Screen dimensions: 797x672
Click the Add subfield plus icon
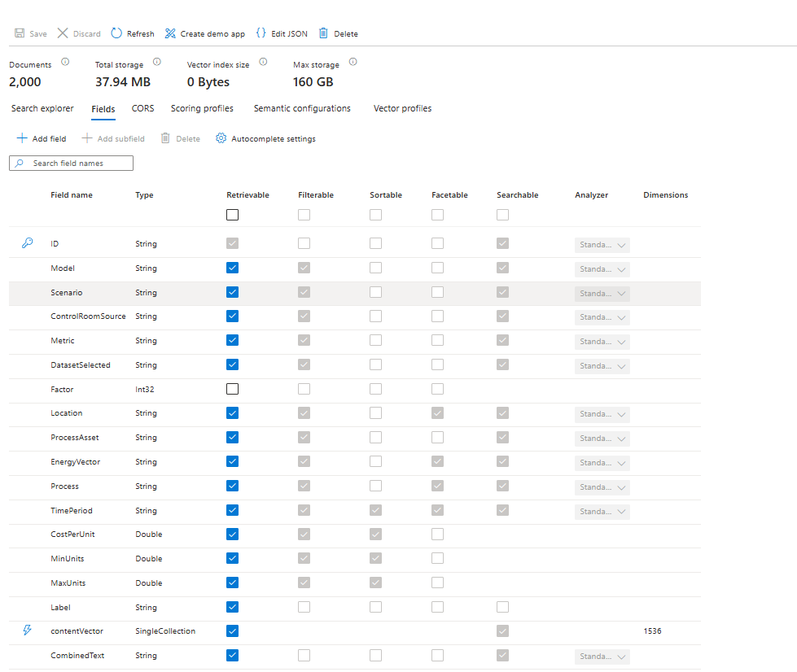[87, 138]
